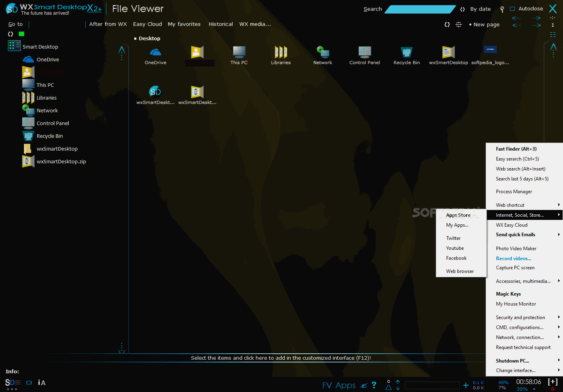Click refresh icon beside By date
Screen dimensions: 563x392
click(463, 9)
